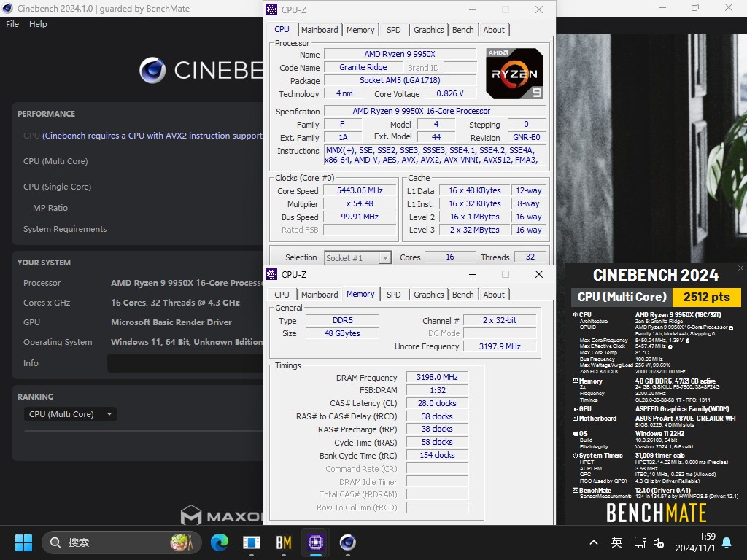Click the Code Name field Granite Ridge

(x=363, y=67)
